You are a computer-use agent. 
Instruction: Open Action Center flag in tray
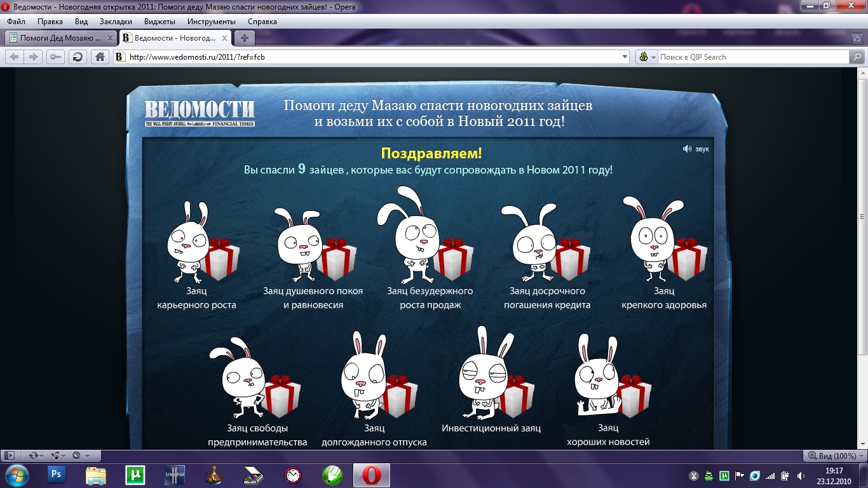pos(740,476)
